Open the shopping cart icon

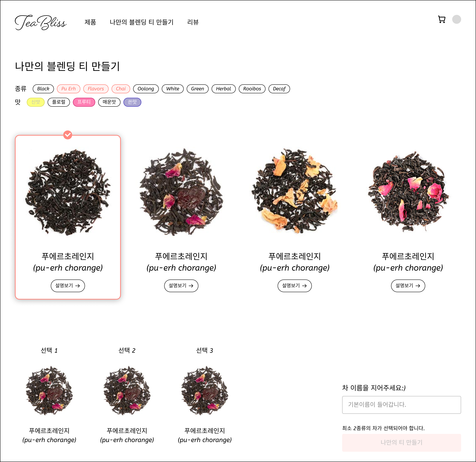(442, 19)
